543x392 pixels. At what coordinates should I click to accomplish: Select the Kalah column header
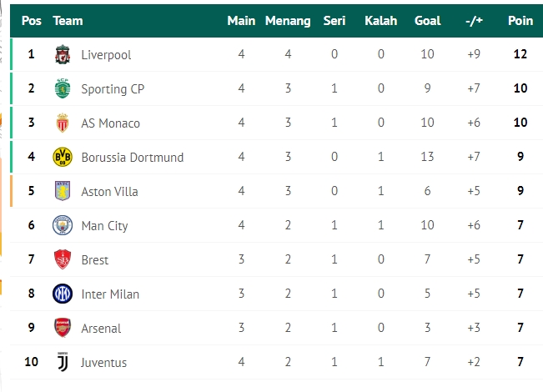click(x=380, y=21)
